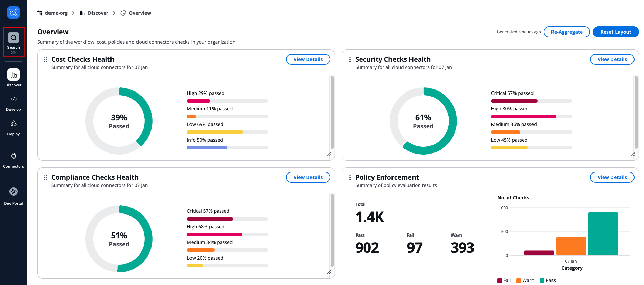Open the Discover section icon
The image size is (644, 285).
tap(14, 75)
